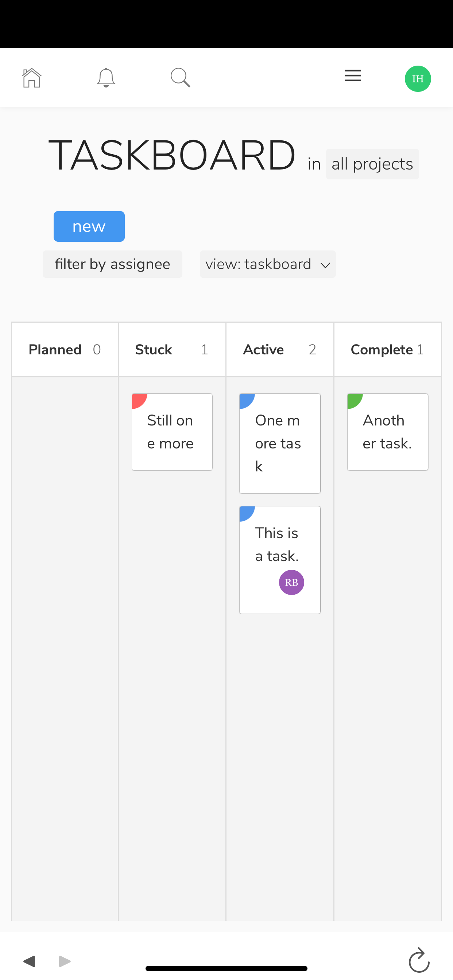This screenshot has height=980, width=453.
Task: Click the green corner on 'Another task.'
Action: pos(353,400)
